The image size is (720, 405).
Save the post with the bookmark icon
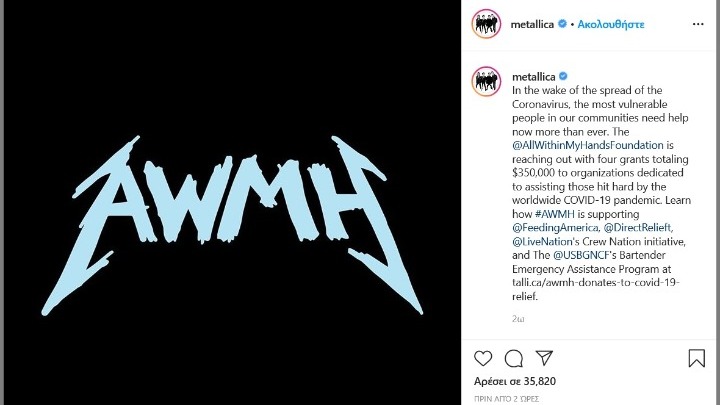696,358
